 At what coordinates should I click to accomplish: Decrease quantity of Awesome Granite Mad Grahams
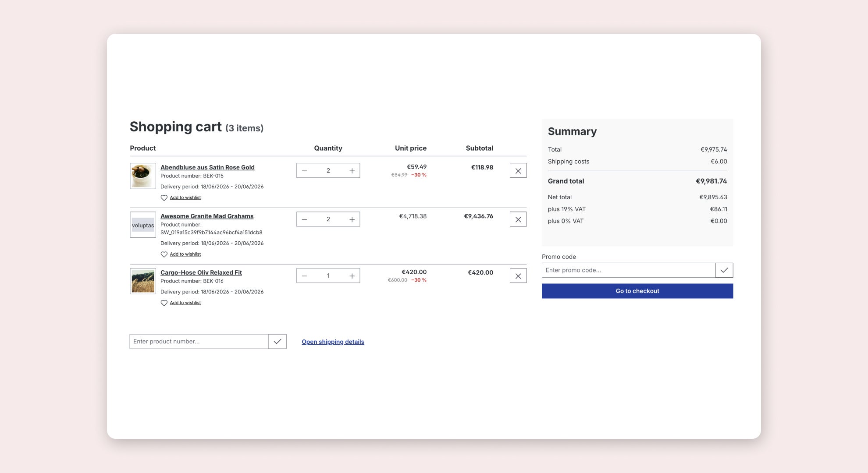pyautogui.click(x=305, y=219)
